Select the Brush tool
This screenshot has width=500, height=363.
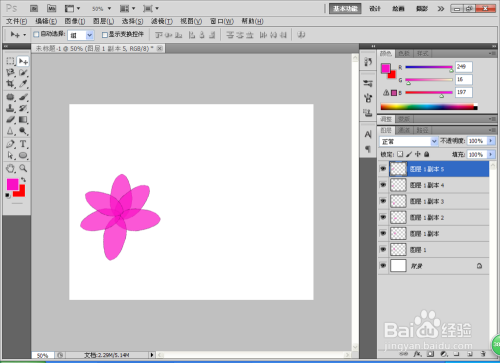pyautogui.click(x=23, y=97)
